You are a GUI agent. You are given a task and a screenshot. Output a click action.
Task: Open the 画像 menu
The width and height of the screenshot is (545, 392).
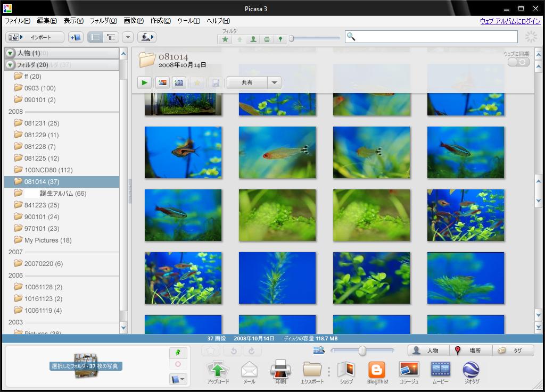[134, 21]
